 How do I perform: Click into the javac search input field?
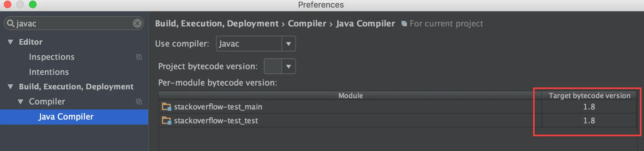(72, 23)
